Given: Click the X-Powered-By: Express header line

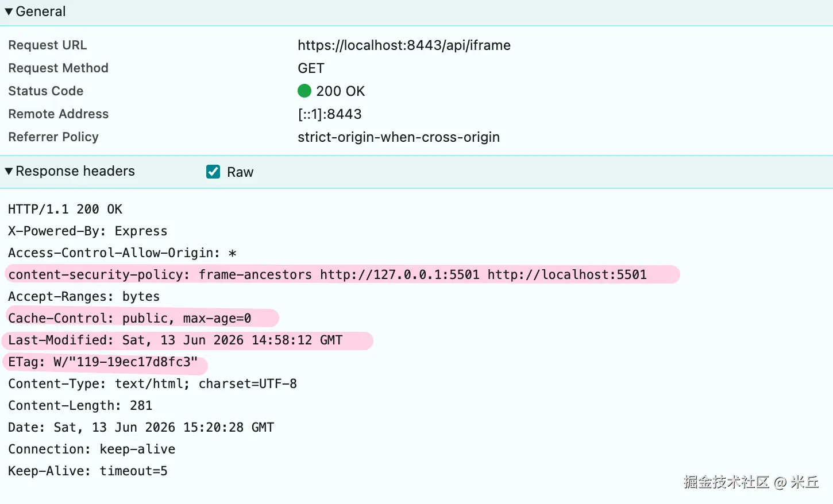Looking at the screenshot, I should click(87, 231).
